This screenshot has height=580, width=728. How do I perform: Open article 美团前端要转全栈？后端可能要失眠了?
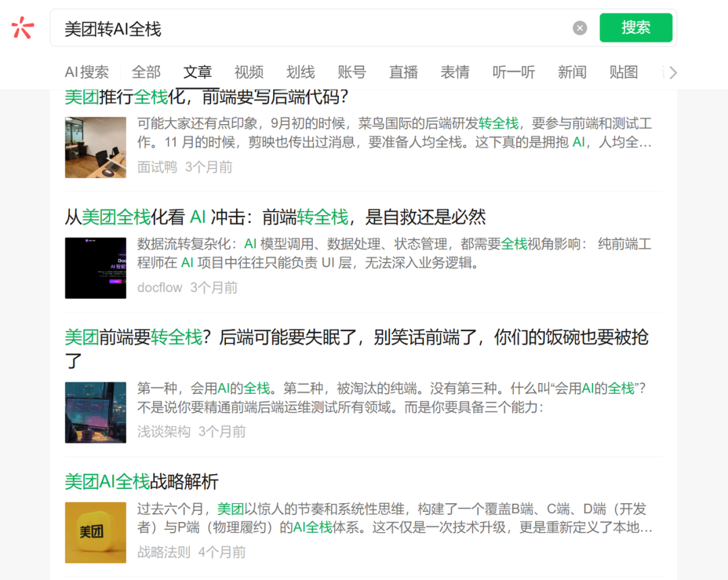(357, 349)
